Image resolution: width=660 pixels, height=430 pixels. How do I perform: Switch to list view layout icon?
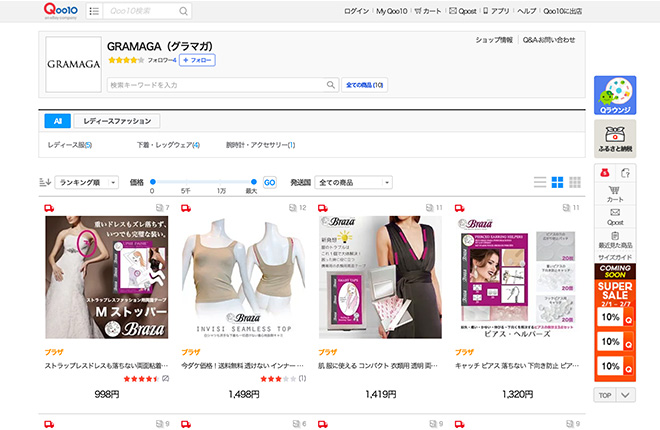(540, 182)
